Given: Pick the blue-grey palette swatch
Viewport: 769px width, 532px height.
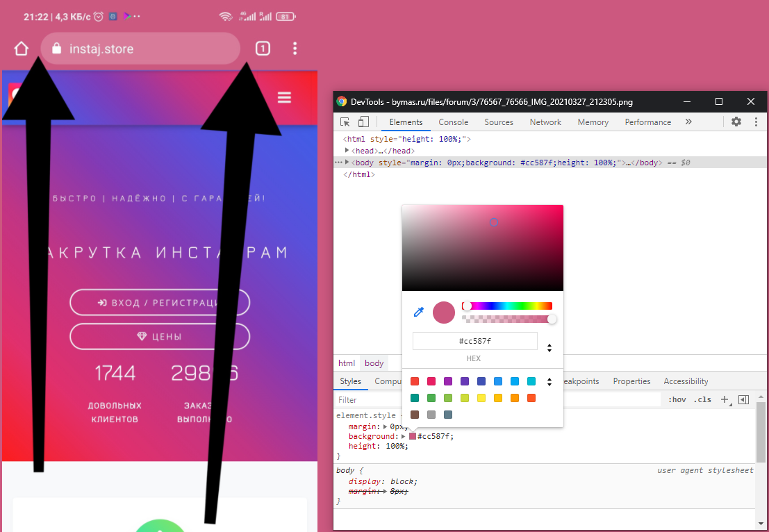Looking at the screenshot, I should 448,415.
